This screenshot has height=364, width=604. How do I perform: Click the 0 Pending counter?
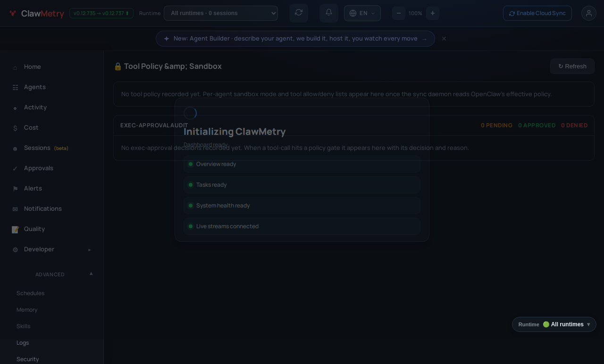tap(496, 125)
